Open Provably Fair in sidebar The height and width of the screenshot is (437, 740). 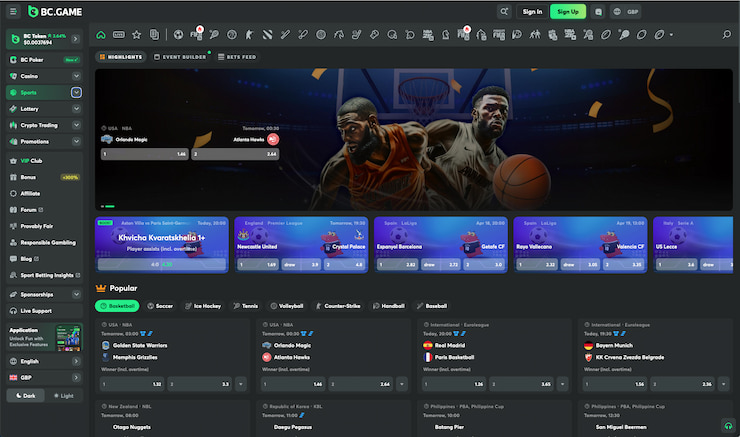click(44, 227)
